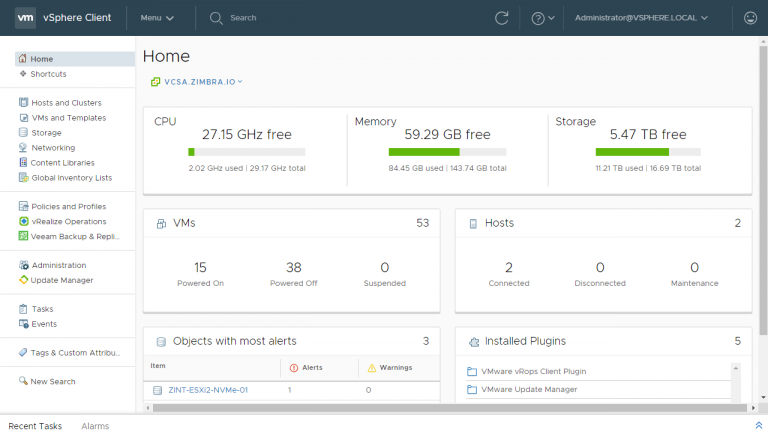The height and width of the screenshot is (434, 768).
Task: Click the horizontal scrollbar below the alerts panel
Action: coord(450,408)
